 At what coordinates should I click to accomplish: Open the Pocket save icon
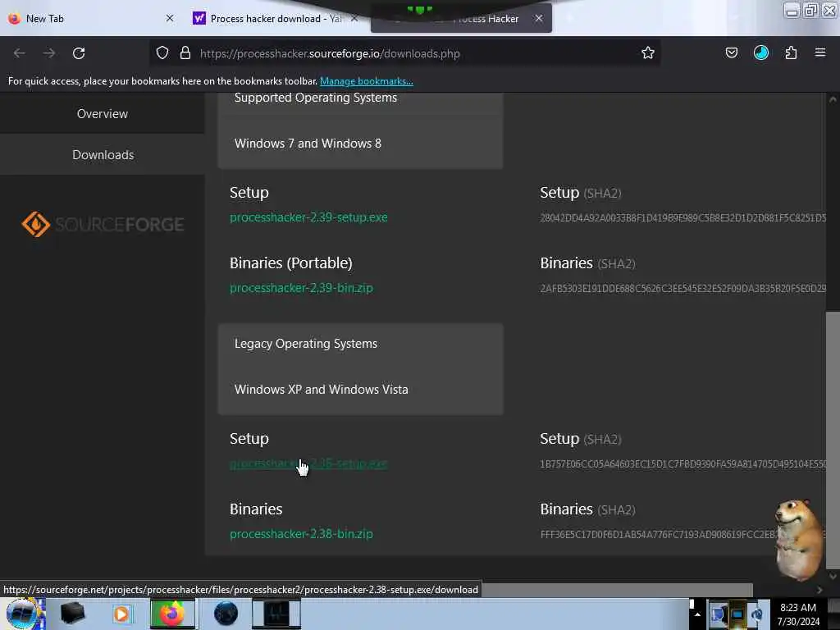pos(731,52)
